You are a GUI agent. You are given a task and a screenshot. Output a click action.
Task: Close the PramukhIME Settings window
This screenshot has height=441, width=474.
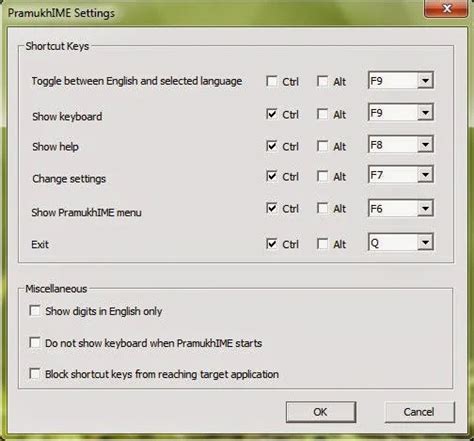point(446,8)
